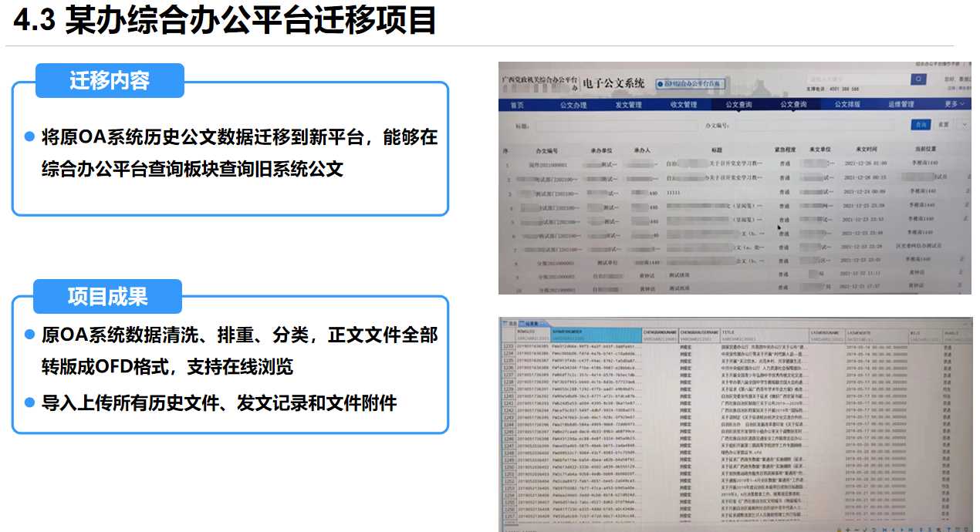
Task: Jump to the first record with the first-record icon
Action: 884,528
